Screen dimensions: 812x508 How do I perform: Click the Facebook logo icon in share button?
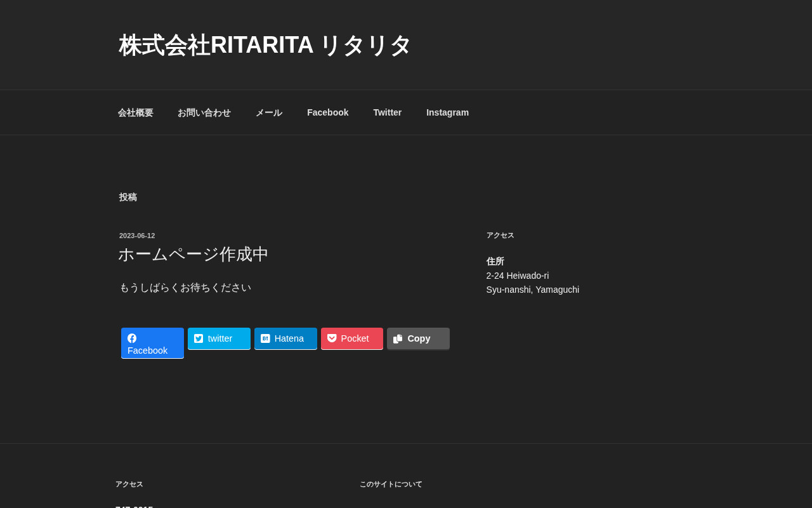point(132,338)
